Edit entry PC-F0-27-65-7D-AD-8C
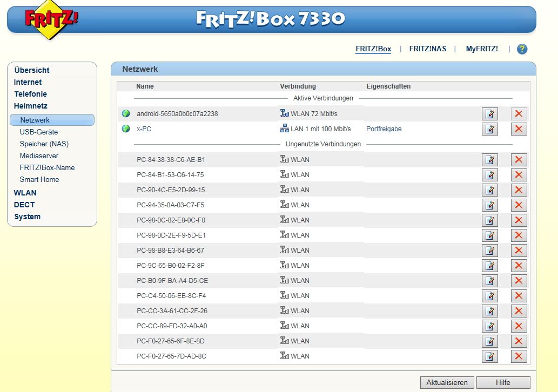 click(x=490, y=356)
